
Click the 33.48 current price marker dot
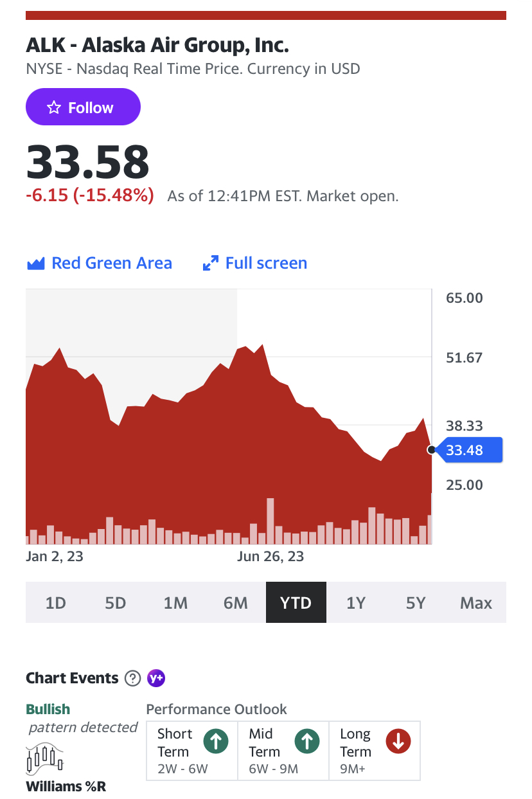click(x=431, y=450)
